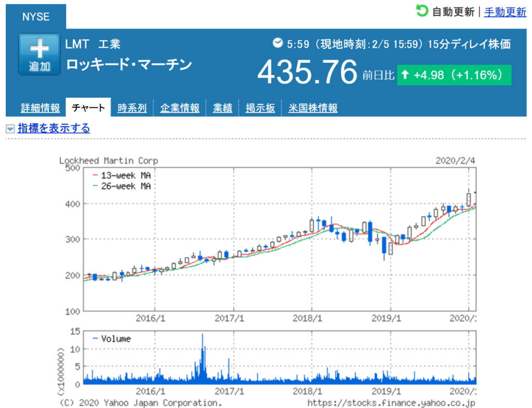Image resolution: width=532 pixels, height=408 pixels.
Task: Click the 2016/1 label under the volume chart
Action: [151, 391]
